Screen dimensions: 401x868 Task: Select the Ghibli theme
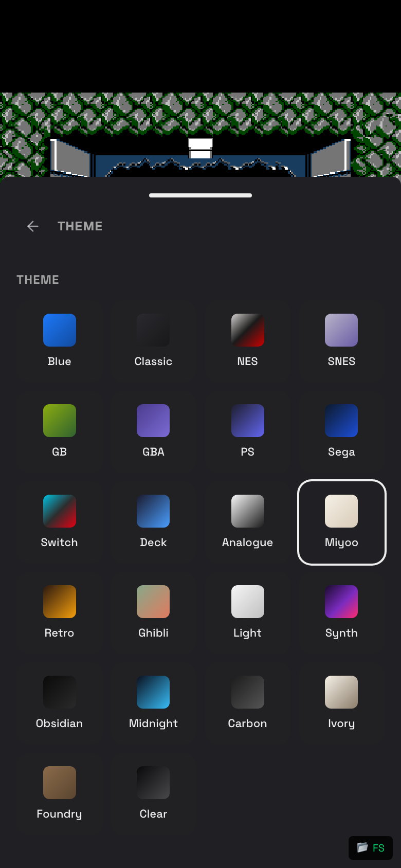153,612
